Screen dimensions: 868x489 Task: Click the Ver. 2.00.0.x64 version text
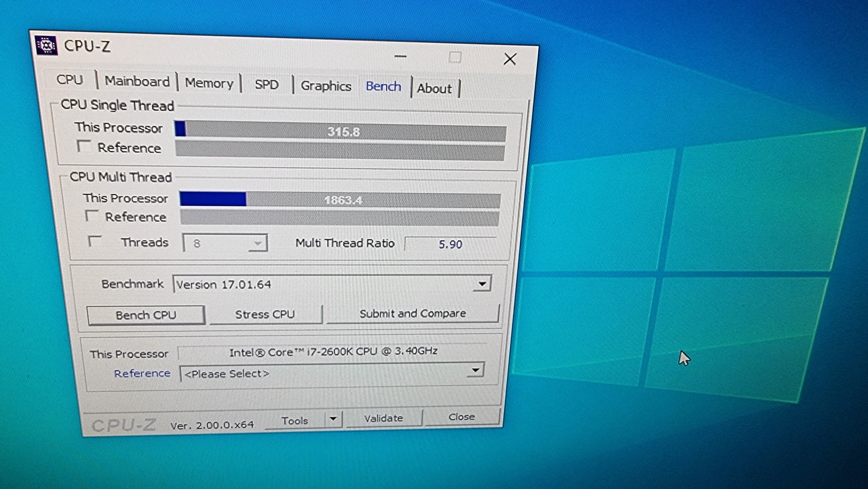(x=212, y=425)
